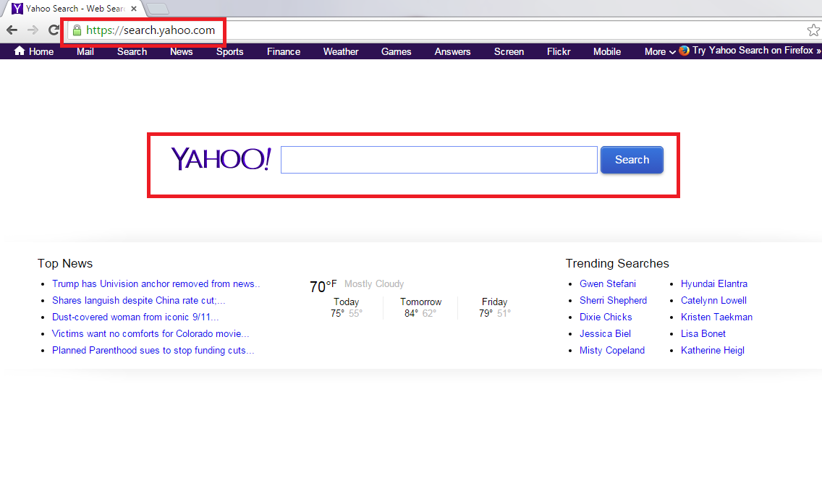Click the Firefox logo icon
This screenshot has height=504, width=822.
point(685,51)
